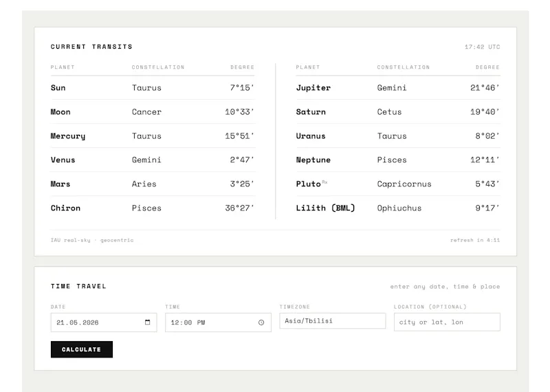Select the Lilith (BML) planet name
This screenshot has height=392, width=550.
click(x=325, y=208)
